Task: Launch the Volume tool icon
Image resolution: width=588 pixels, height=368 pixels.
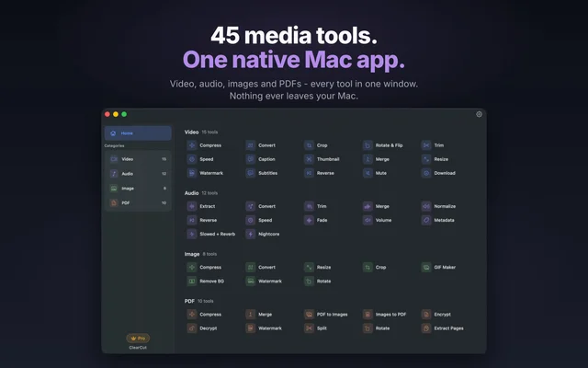Action: (x=367, y=220)
